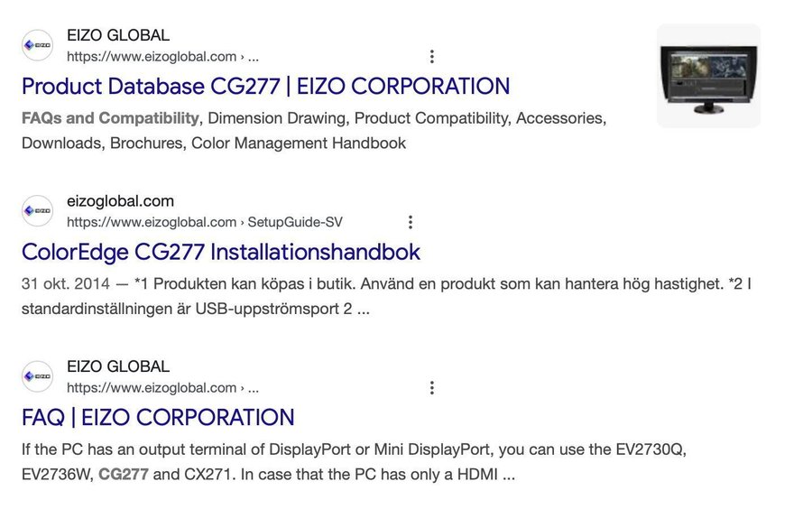
Task: Open "Product Database CG277 | EIZO CORPORATION" link
Action: click(265, 87)
